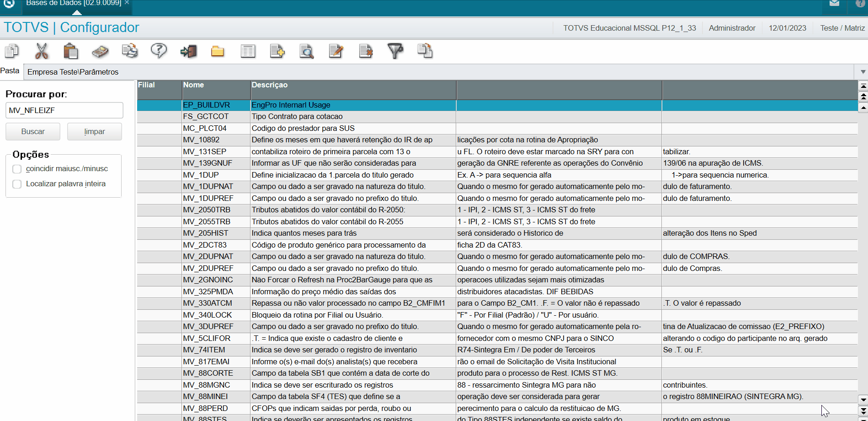Page down with the second-to-last scrollbar button
Screen dimensions: 868x421
pyautogui.click(x=863, y=410)
